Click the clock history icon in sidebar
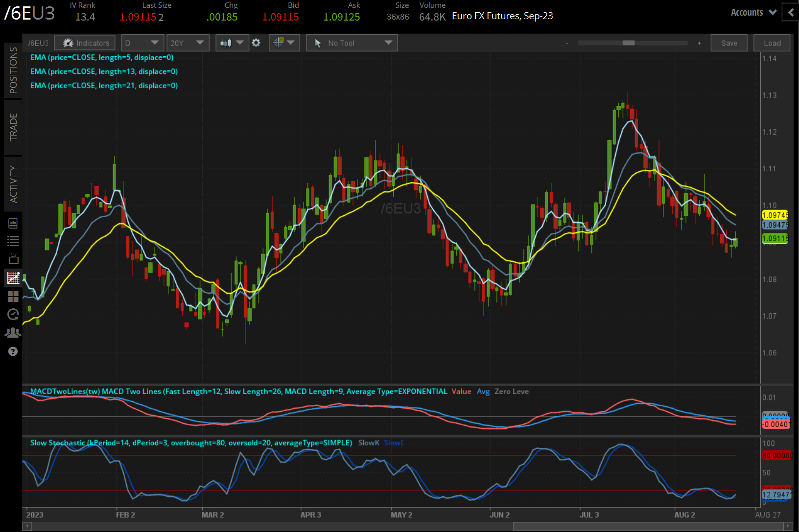Viewport: 799px width, 532px height. pyautogui.click(x=13, y=314)
